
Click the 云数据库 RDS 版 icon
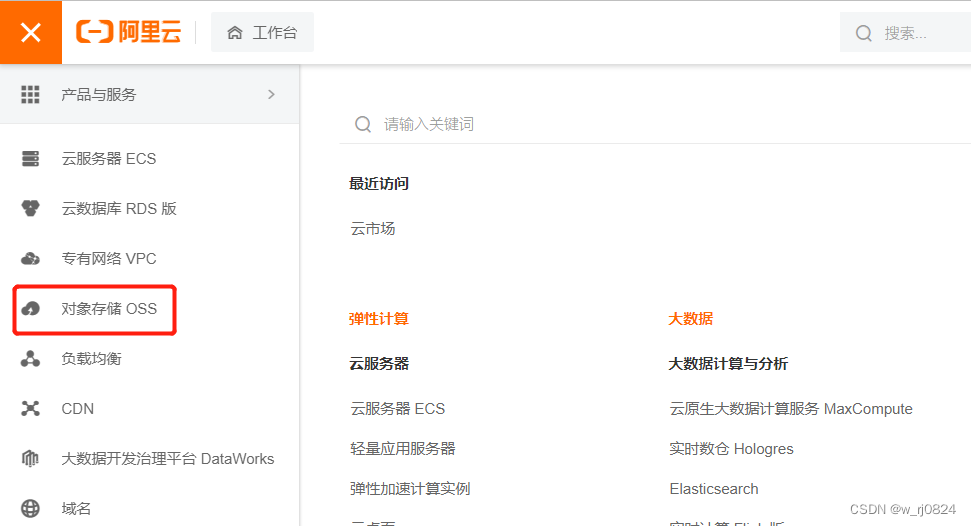tap(30, 208)
